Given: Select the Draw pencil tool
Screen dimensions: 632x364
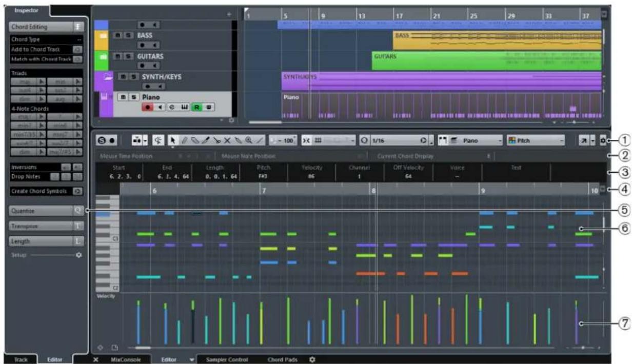Looking at the screenshot, I should tap(185, 140).
